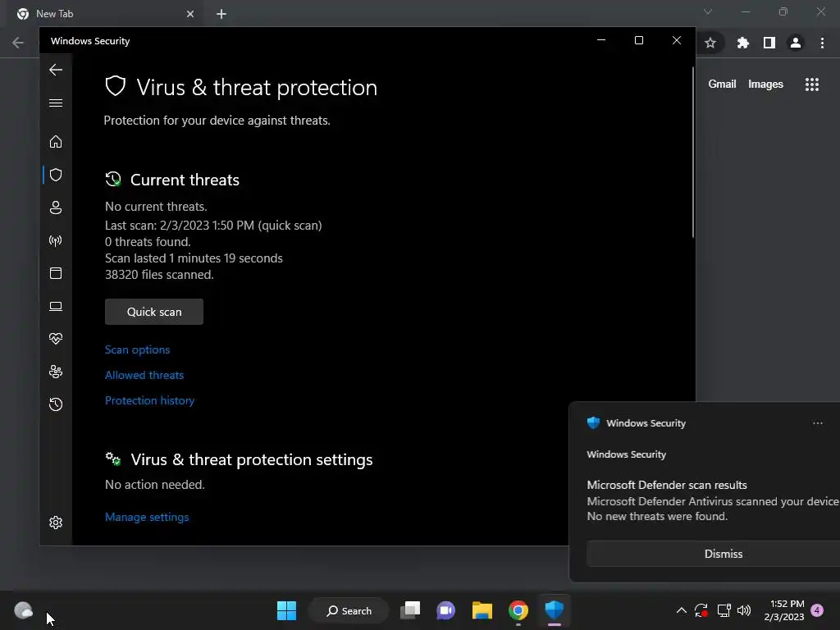Screen dimensions: 840x630
Task: Open Protection history sidebar clock icon
Action: (x=56, y=404)
